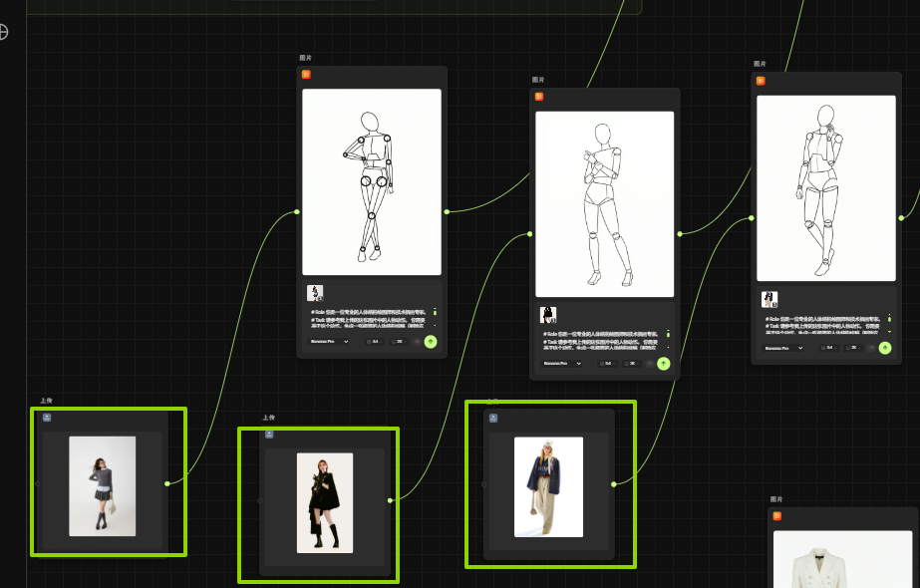Open Banana Pro model dropdown in first node
The image size is (920, 588).
point(329,341)
